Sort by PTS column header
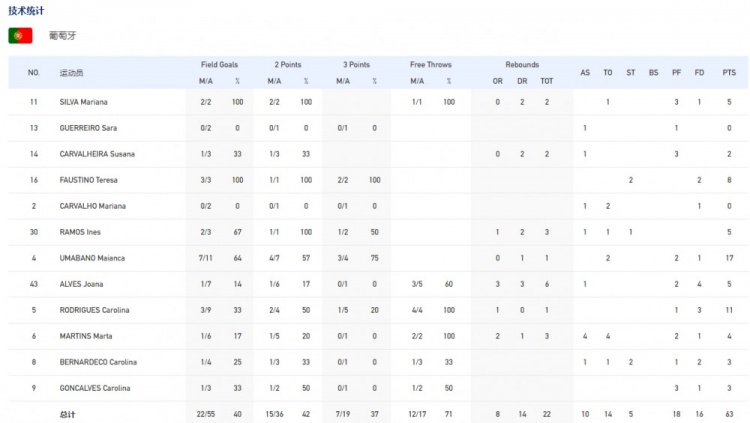Screen dimensions: 750x423 click(729, 73)
